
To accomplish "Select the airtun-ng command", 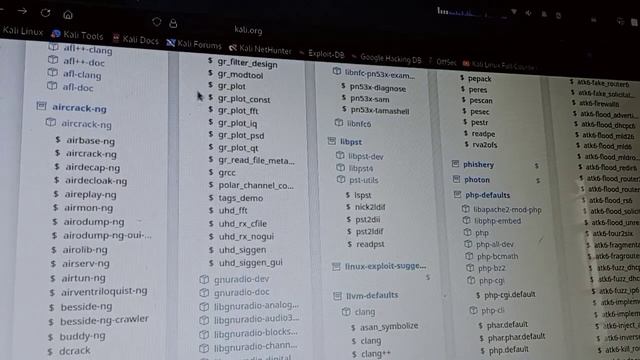I will 83,278.
